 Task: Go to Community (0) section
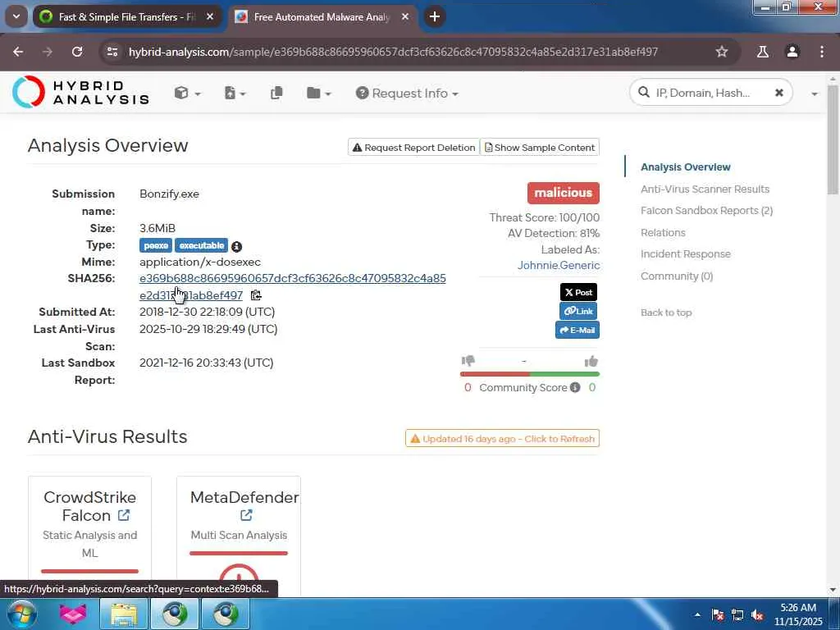pos(677,276)
